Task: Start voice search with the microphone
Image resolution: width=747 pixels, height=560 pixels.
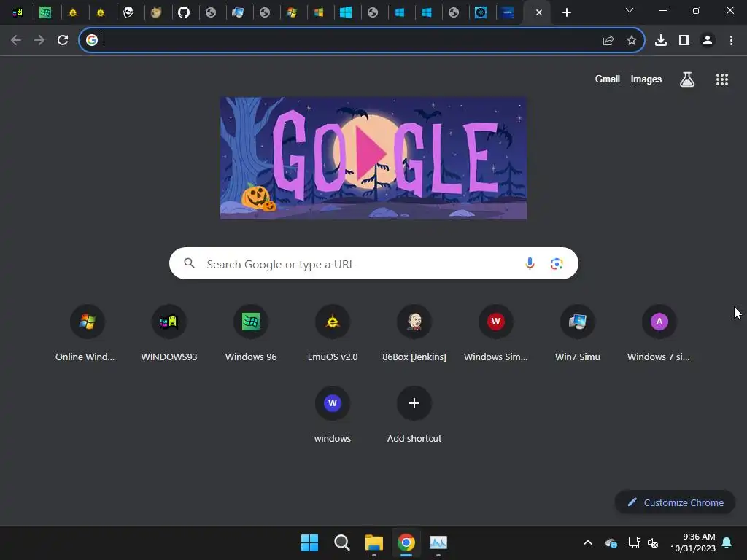Action: click(530, 263)
